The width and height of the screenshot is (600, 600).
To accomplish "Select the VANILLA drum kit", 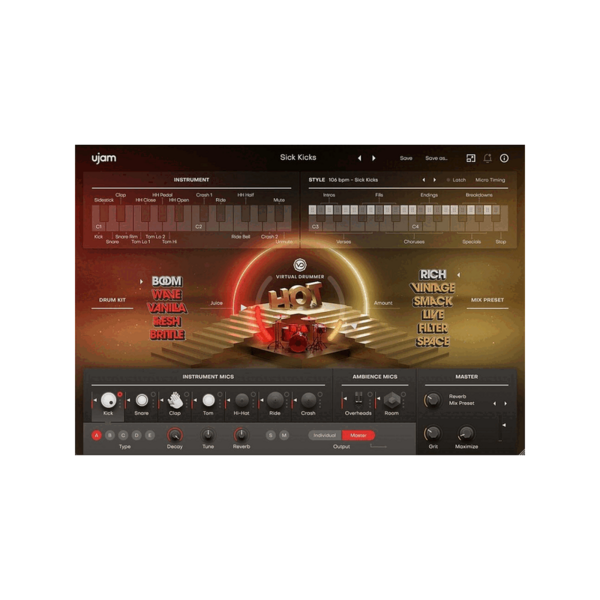I will point(167,308).
